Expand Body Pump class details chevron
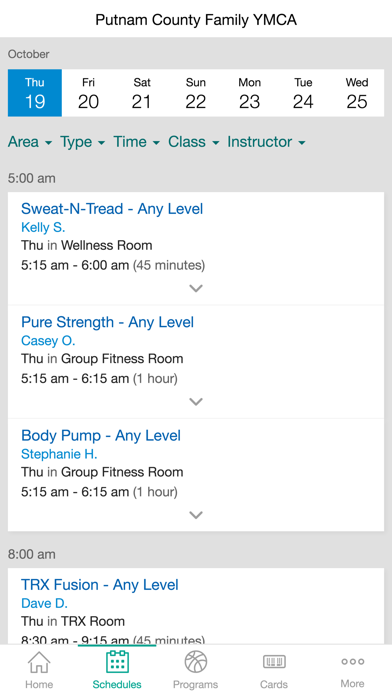392x696 pixels. coord(196,515)
